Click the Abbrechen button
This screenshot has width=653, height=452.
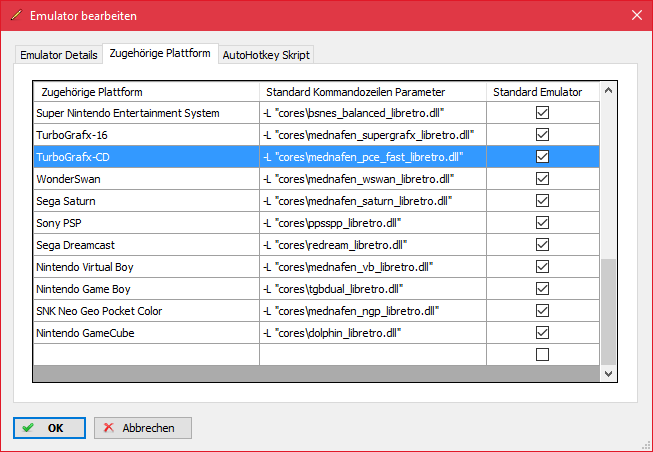point(143,428)
